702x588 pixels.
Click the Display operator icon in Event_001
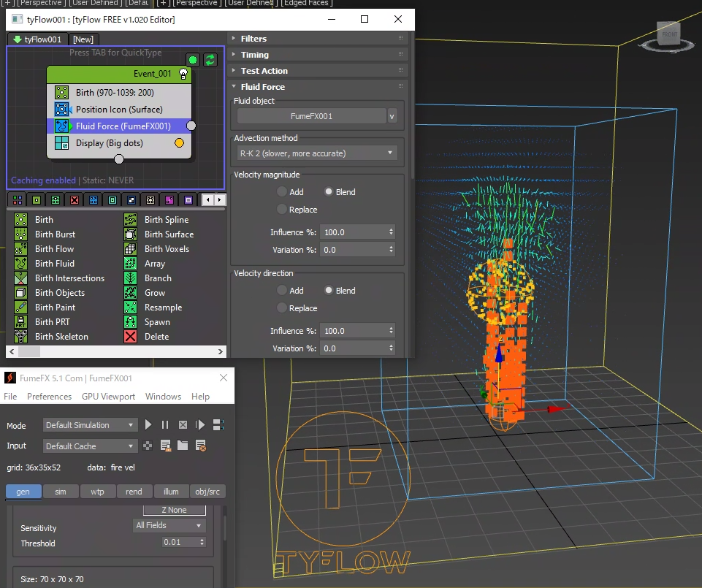click(62, 143)
